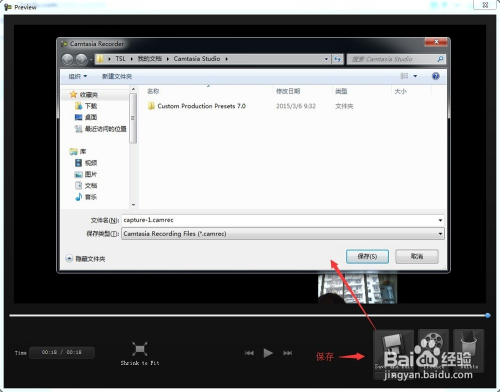
Task: Click the Cancel (取消) button
Action: point(417,256)
